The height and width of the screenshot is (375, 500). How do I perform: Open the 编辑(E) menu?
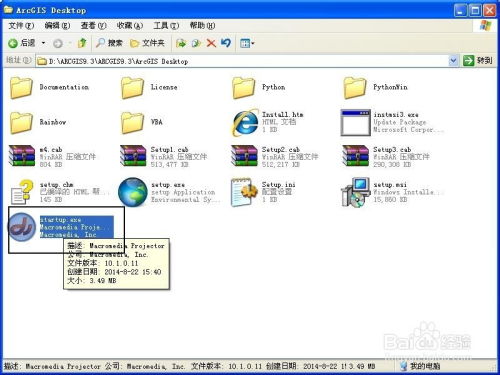57,25
